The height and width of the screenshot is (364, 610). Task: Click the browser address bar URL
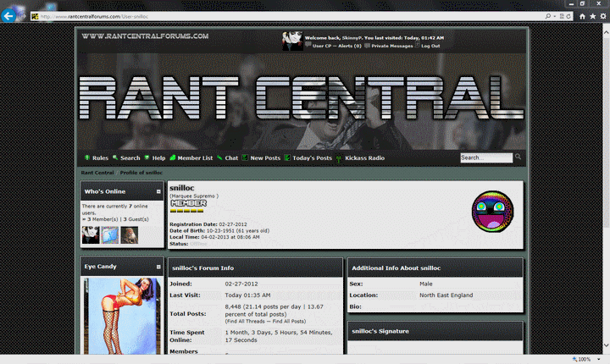coord(94,16)
